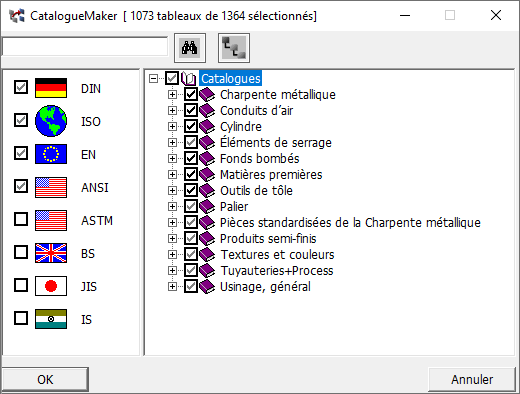Screen dimensions: 520x394
Task: Click the tree structure toolbar button
Action: point(234,48)
